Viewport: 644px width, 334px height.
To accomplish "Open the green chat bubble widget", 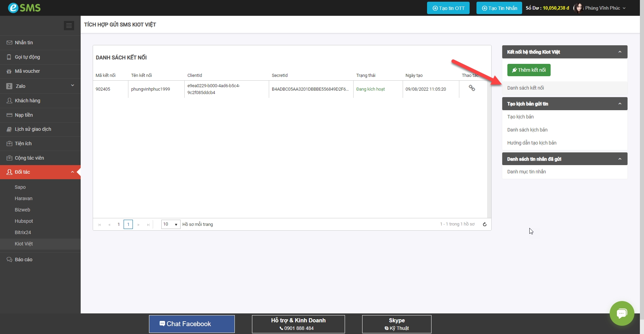I will 622,313.
